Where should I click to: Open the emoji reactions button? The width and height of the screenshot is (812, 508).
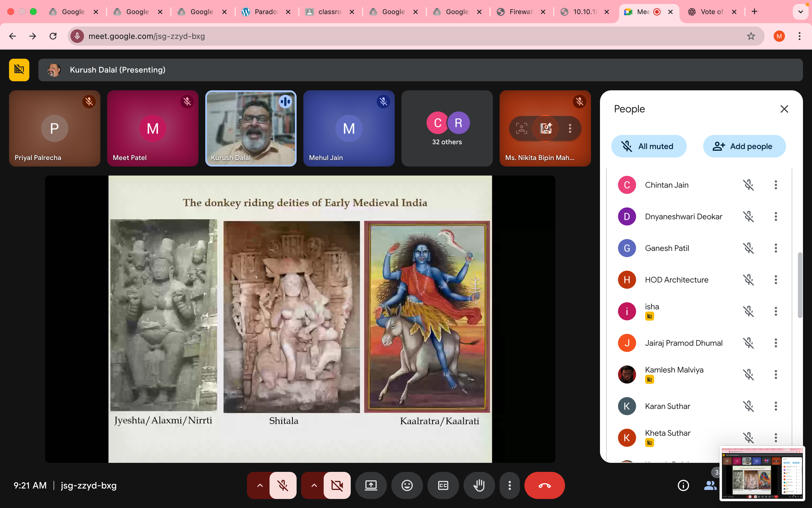click(x=407, y=485)
